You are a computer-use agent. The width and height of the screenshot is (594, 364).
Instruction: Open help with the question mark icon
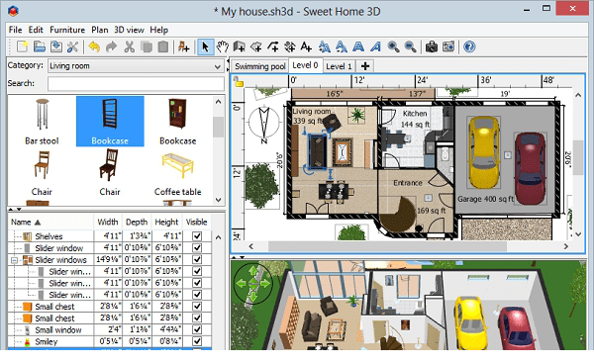[x=469, y=46]
